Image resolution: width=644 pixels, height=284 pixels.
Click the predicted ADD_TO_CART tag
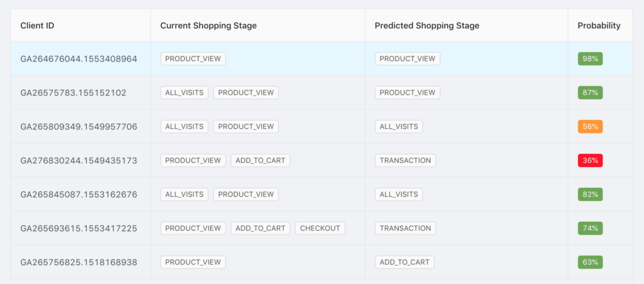[x=404, y=262]
